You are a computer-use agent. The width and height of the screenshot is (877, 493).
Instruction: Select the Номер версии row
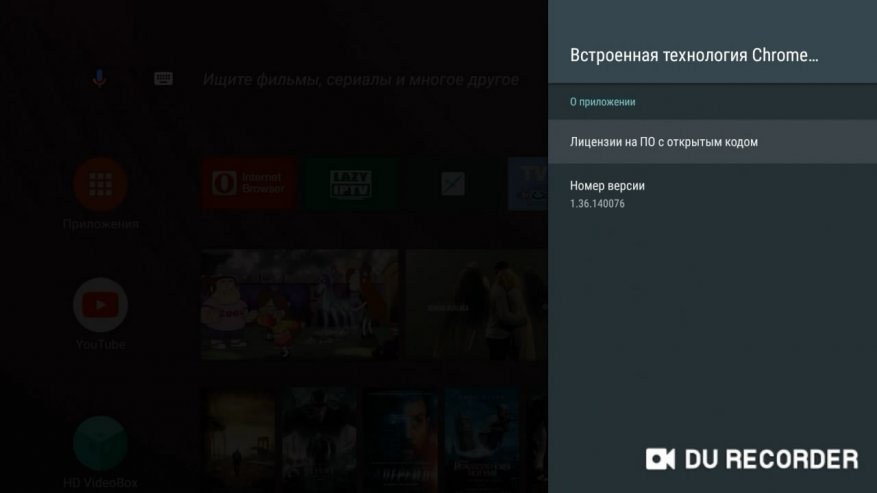pos(712,194)
